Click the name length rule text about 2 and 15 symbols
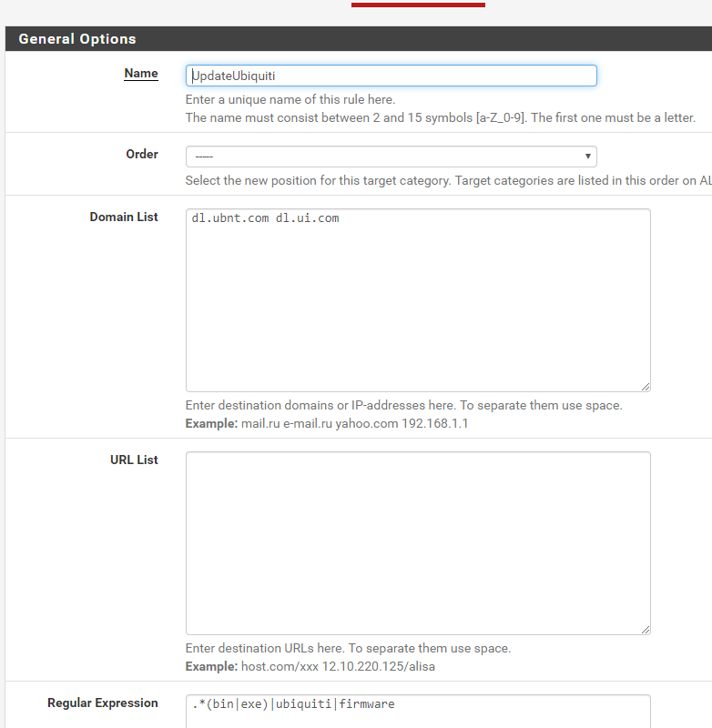This screenshot has height=728, width=712. click(441, 117)
